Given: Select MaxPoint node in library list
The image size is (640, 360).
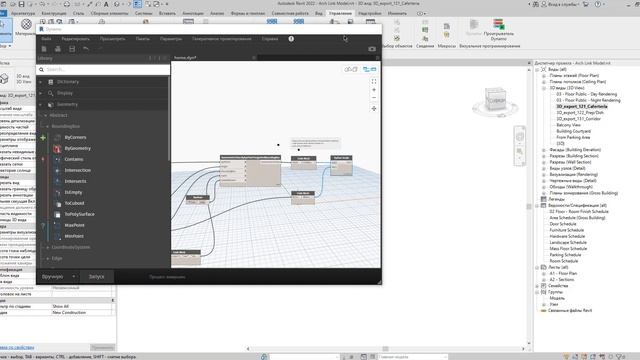Looking at the screenshot, I should (74, 225).
